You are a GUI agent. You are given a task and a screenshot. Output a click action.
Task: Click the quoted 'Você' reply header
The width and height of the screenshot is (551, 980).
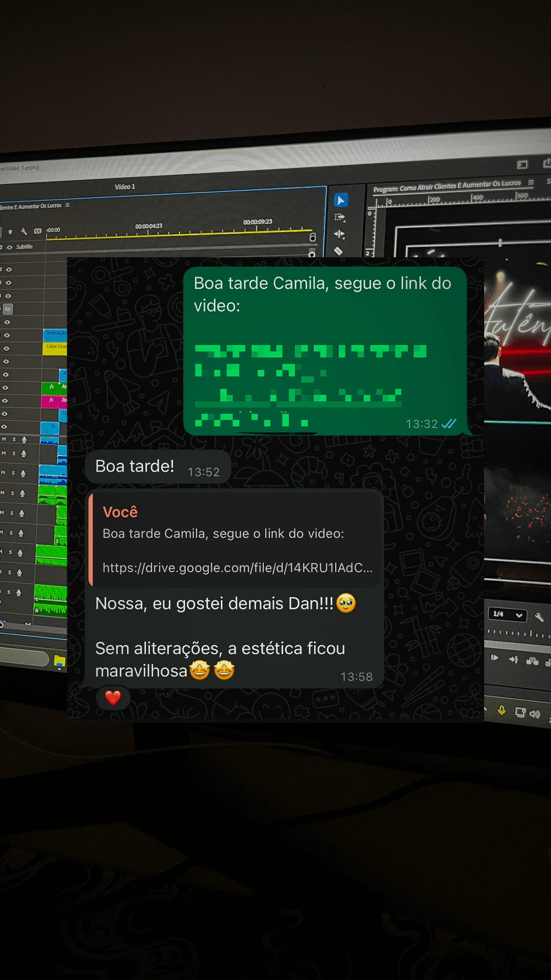(120, 512)
